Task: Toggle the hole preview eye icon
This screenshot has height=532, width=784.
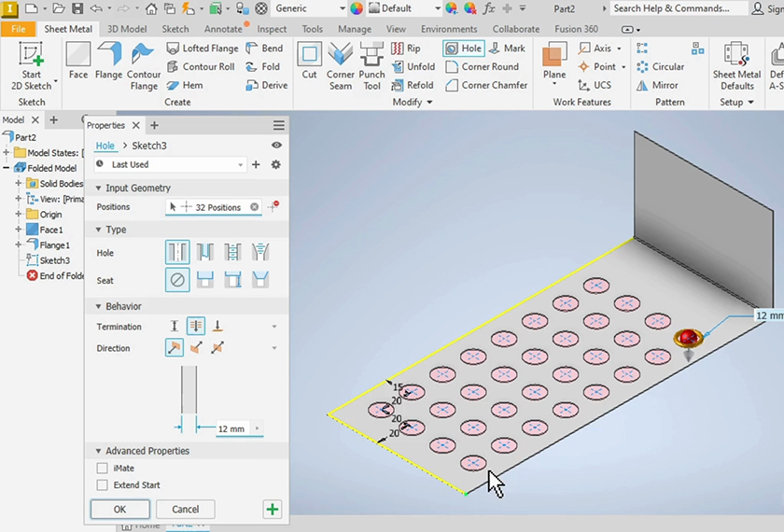Action: pos(276,146)
